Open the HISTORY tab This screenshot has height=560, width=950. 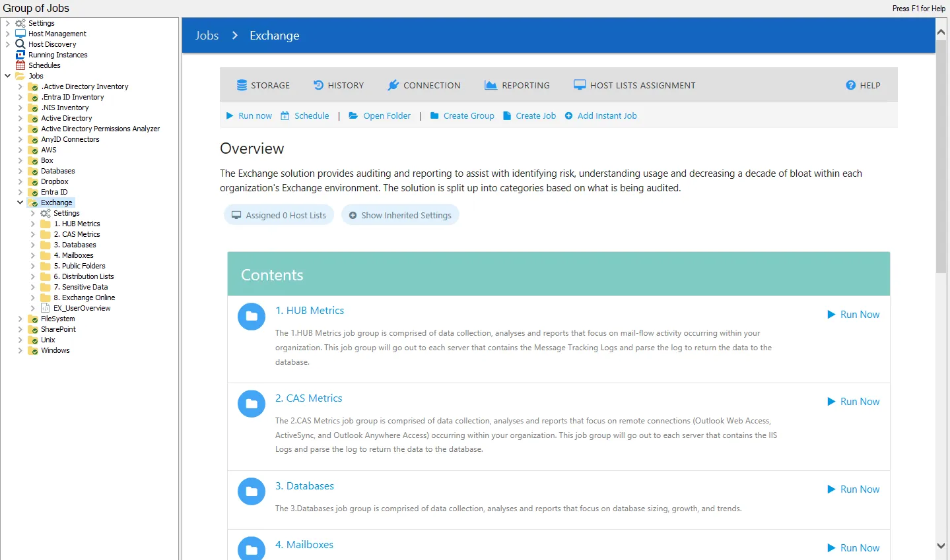[x=339, y=85]
